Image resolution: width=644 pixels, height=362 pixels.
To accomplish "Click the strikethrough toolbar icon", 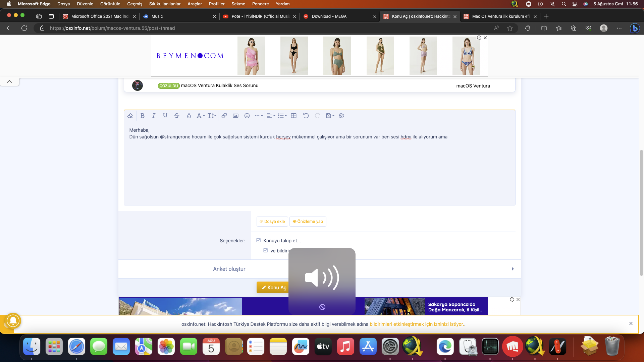I will (x=176, y=116).
